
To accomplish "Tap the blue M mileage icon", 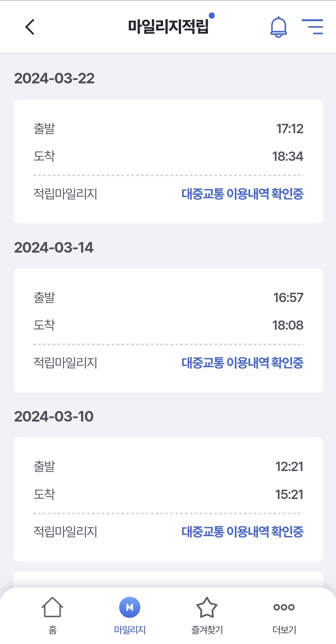I will pos(130,607).
